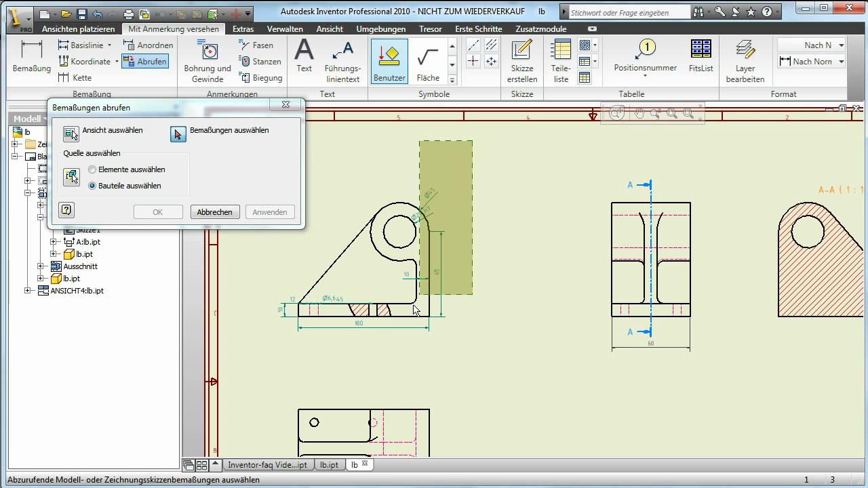Click the binoculars search icon
The image size is (868, 488).
(698, 12)
